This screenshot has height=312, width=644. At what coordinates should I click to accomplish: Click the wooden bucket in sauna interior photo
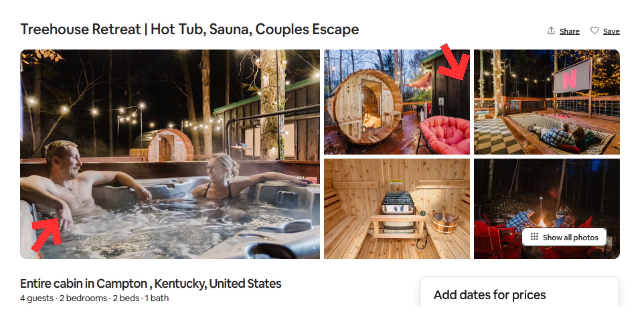coord(445,221)
